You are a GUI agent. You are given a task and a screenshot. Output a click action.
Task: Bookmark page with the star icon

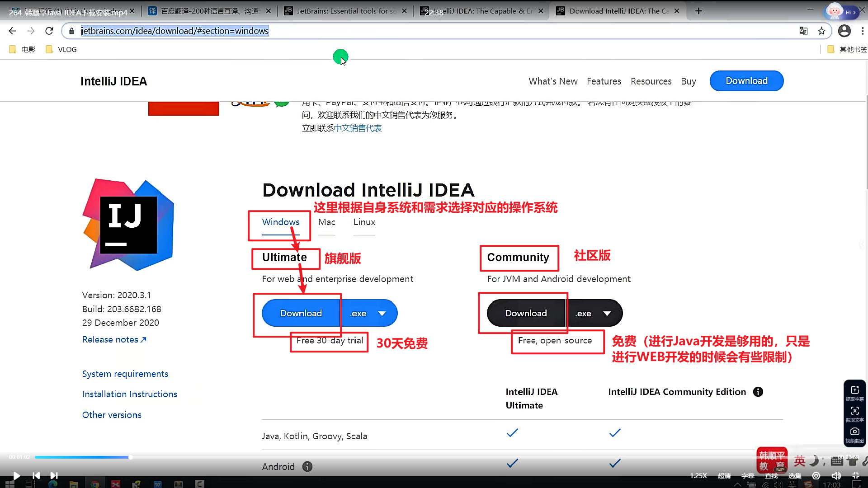[821, 31]
